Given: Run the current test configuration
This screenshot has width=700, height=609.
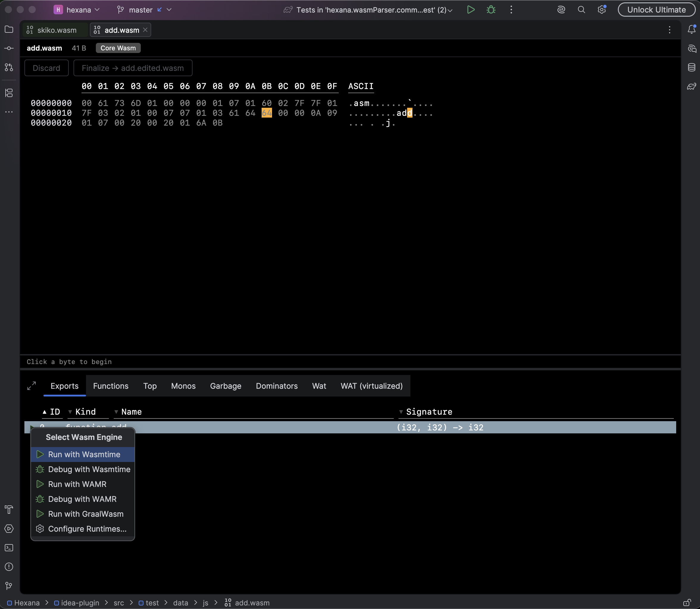Looking at the screenshot, I should coord(471,10).
